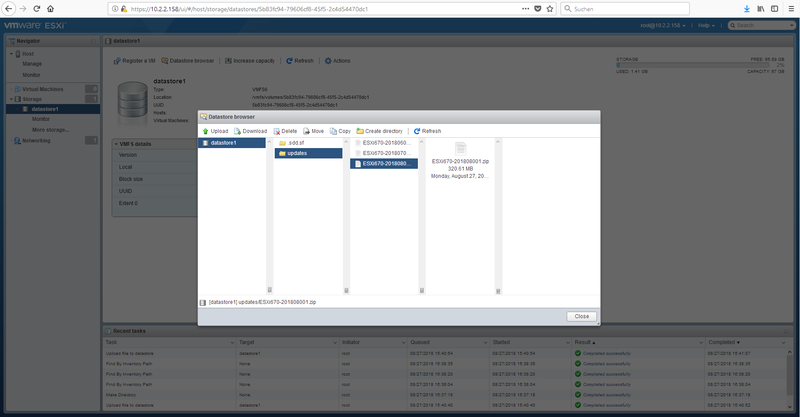Bookmark this page with the star icon
Viewport: 800px width, 417px height.
550,9
